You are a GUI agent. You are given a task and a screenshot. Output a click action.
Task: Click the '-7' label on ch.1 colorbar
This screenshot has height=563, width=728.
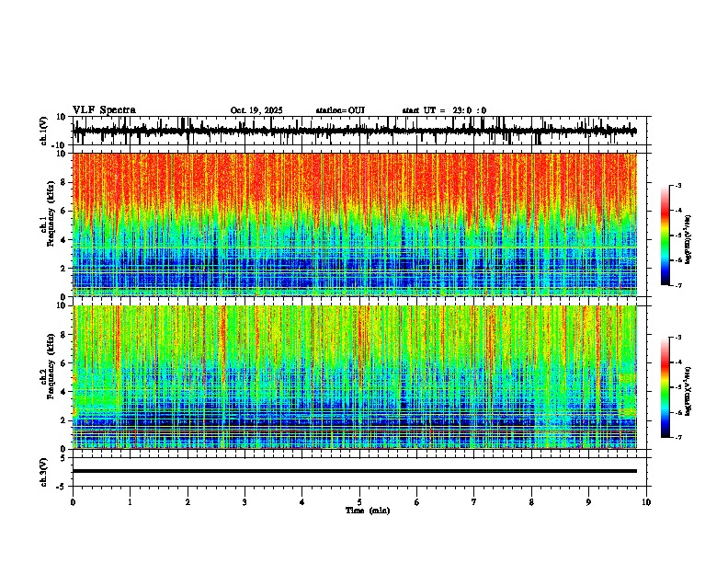coord(678,285)
